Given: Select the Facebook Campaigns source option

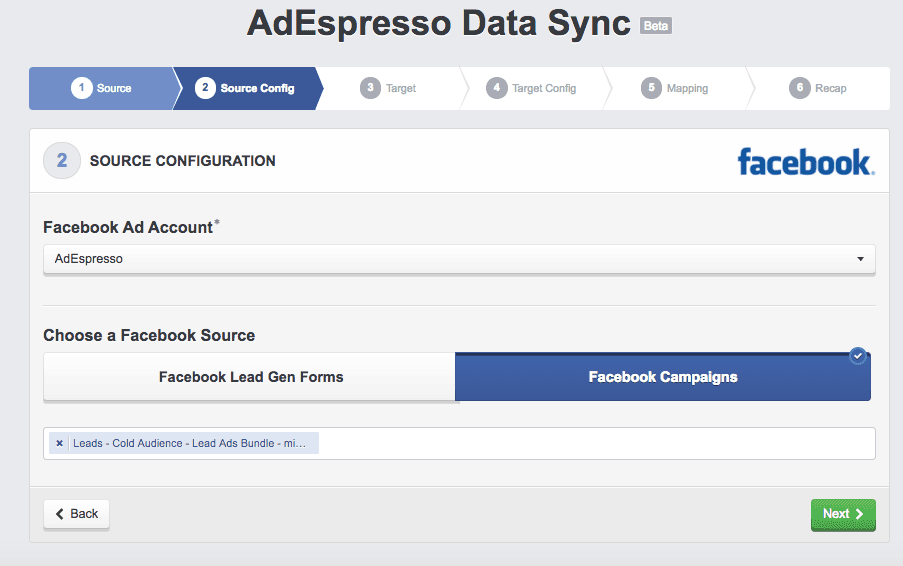Looking at the screenshot, I should tap(662, 377).
